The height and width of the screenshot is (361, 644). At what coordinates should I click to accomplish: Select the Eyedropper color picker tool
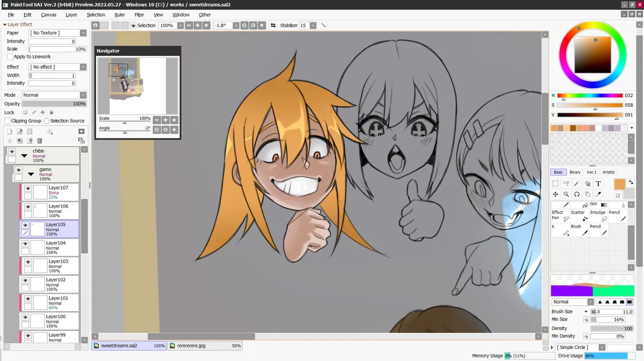pyautogui.click(x=598, y=194)
